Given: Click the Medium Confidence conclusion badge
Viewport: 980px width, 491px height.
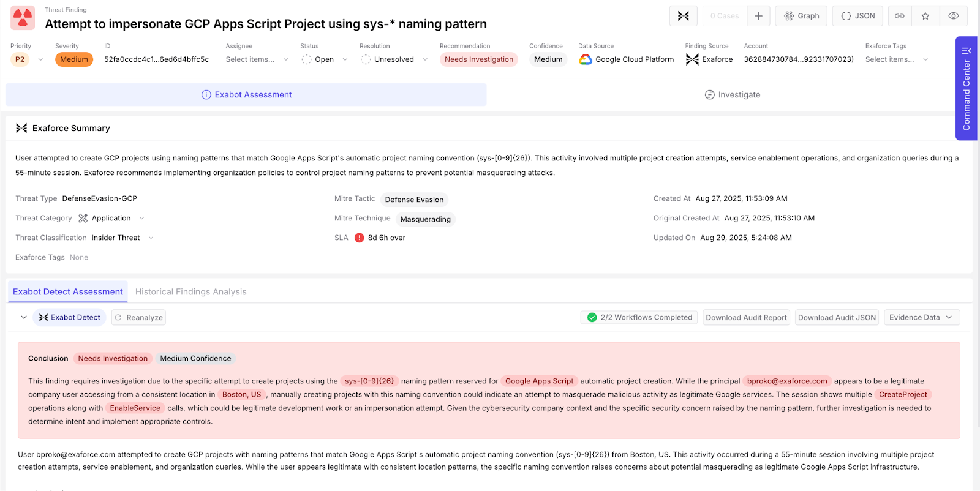Looking at the screenshot, I should click(195, 358).
